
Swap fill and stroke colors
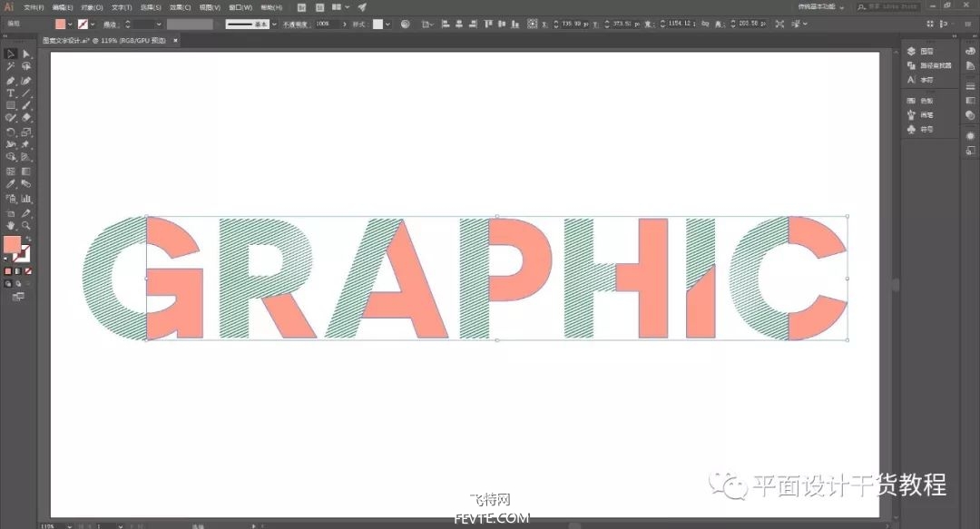coord(28,239)
